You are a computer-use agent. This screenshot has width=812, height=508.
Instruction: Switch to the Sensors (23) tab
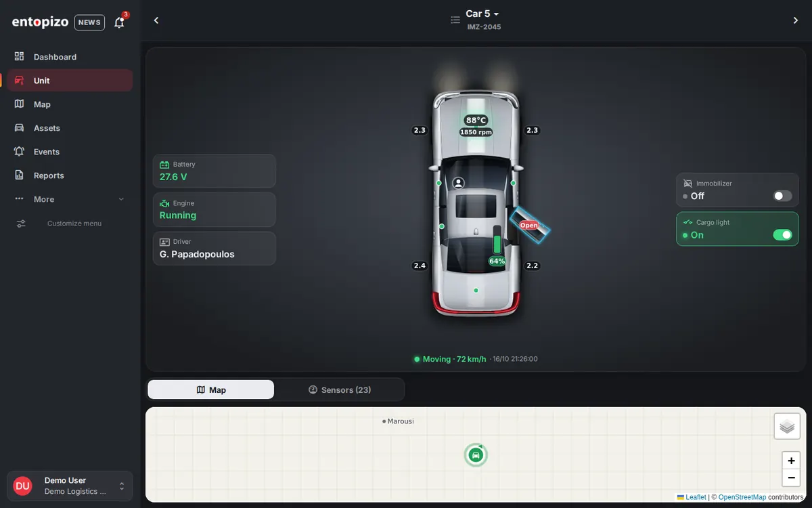tap(340, 389)
